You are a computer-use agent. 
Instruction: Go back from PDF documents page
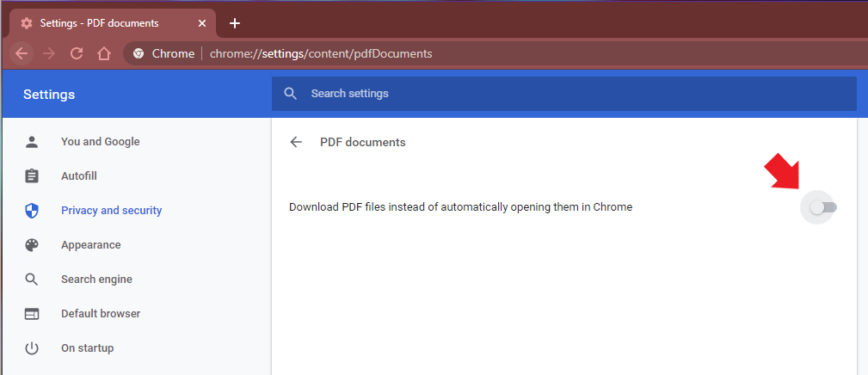[296, 142]
